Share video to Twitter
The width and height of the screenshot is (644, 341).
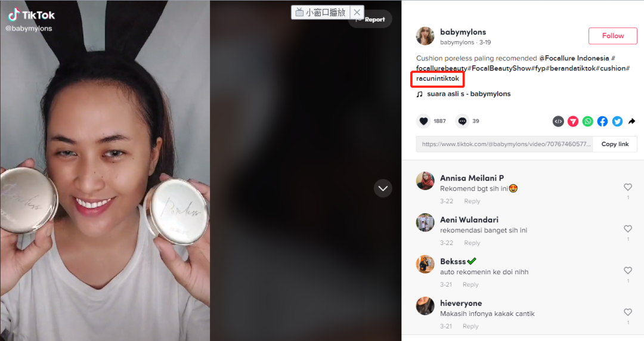[617, 121]
